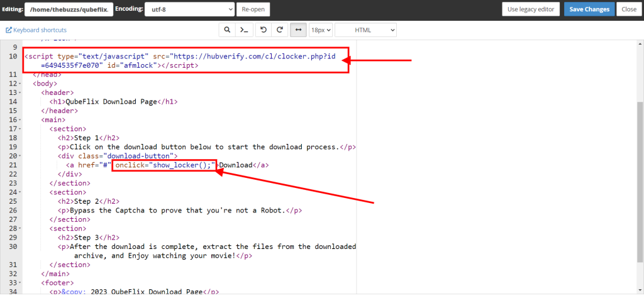Collapse the section fold on line 24
The width and height of the screenshot is (644, 303).
coord(20,192)
